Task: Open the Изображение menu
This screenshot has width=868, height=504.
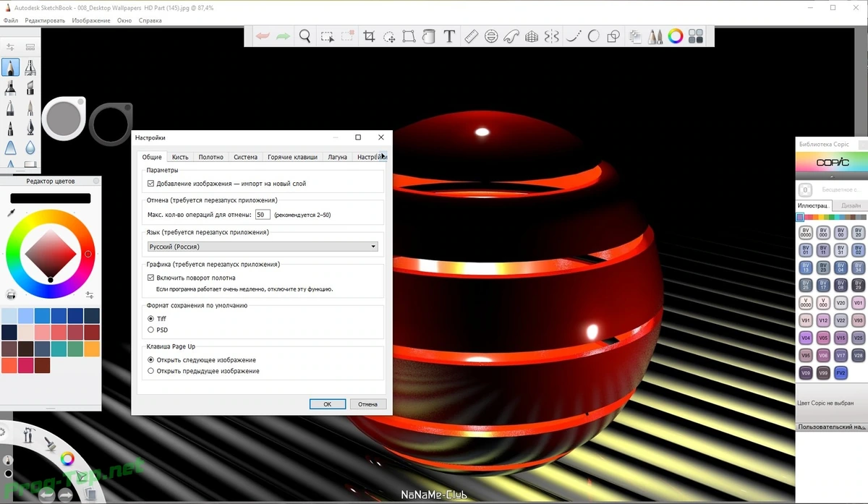Action: pos(91,20)
